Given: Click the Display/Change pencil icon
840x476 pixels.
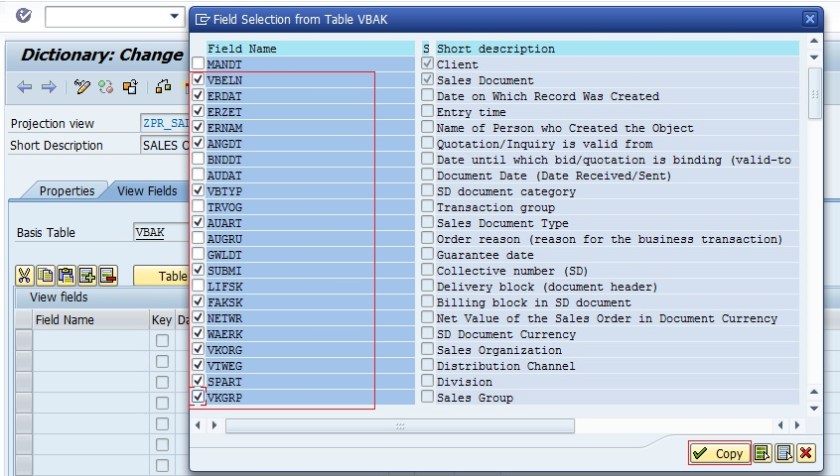Looking at the screenshot, I should 82,87.
